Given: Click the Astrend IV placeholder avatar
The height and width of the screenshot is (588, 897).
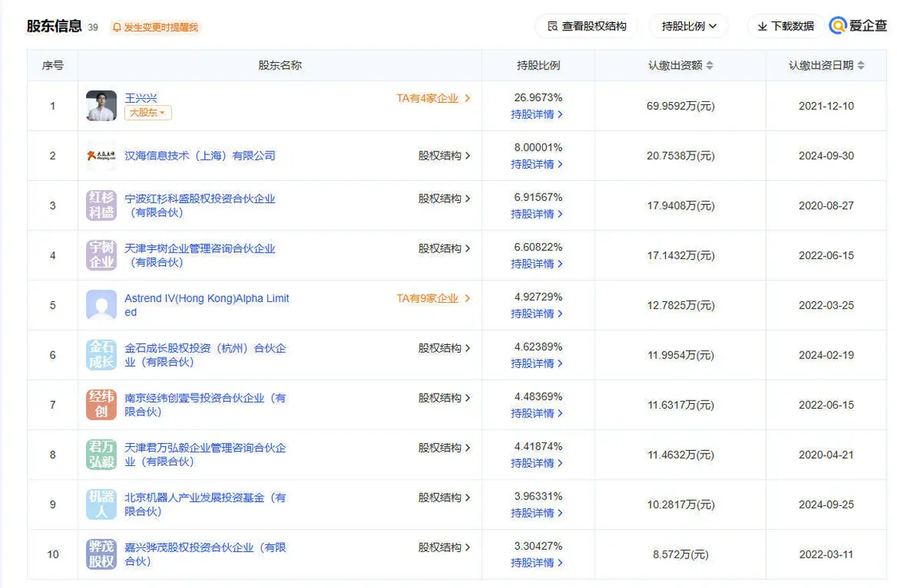Looking at the screenshot, I should coord(101,305).
